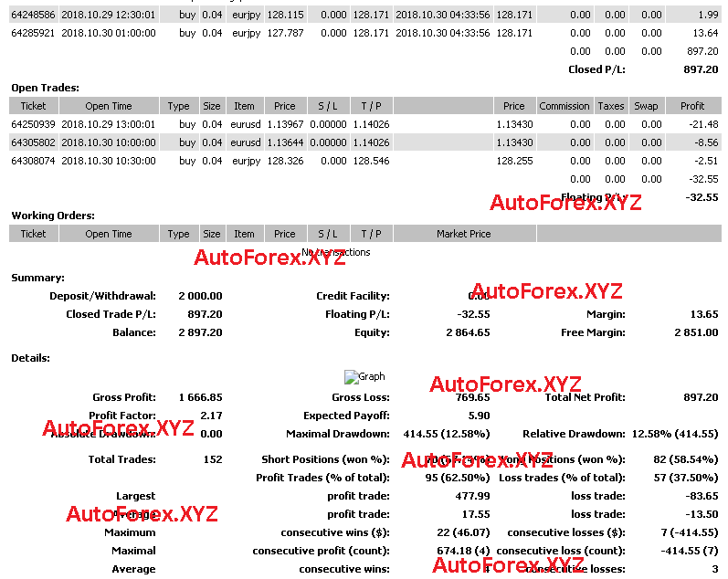Click the open price 1.13967
The image size is (728, 579).
pyautogui.click(x=285, y=124)
